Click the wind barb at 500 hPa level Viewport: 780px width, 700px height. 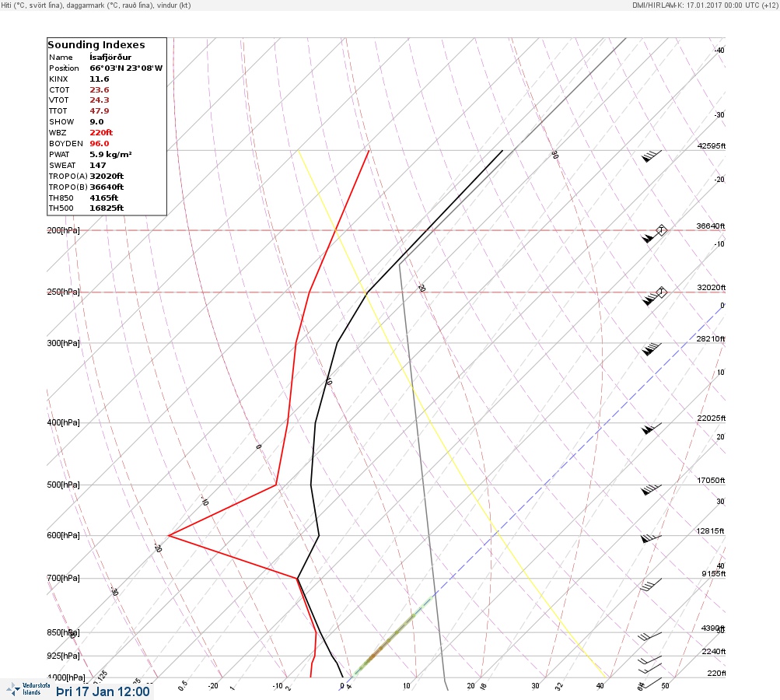[x=652, y=489]
